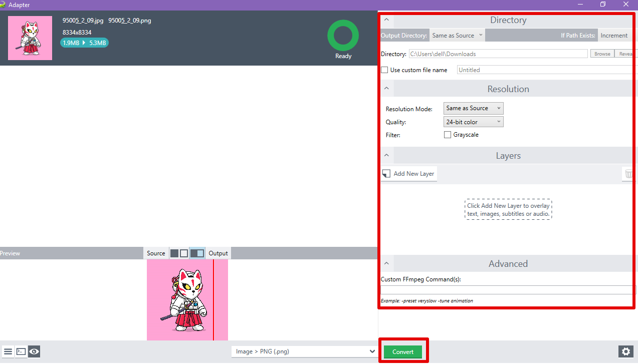The width and height of the screenshot is (638, 364).
Task: Click the dashed Add New Layer hint box
Action: coord(508,210)
